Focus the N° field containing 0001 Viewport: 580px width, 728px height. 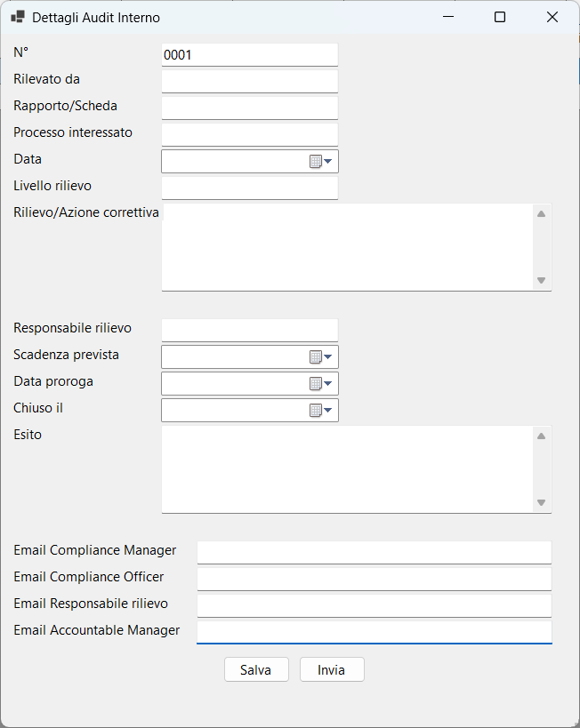(x=249, y=54)
